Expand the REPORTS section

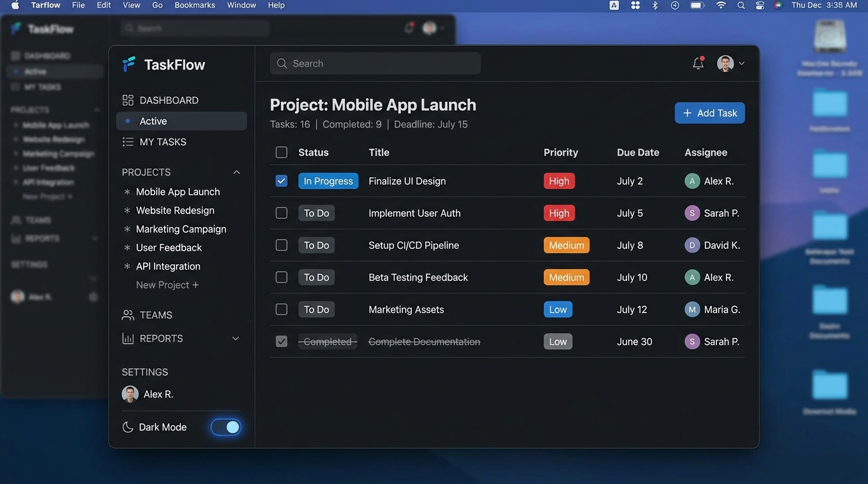235,338
